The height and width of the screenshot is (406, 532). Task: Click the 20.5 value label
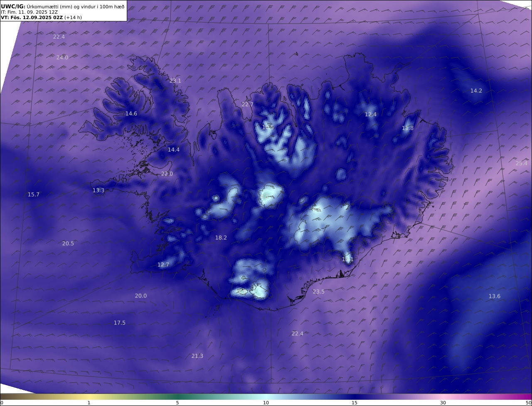tap(68, 243)
